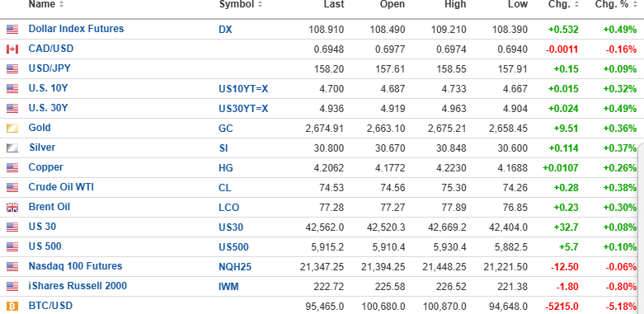Open the U.S. 10Y bond link

tap(48, 88)
